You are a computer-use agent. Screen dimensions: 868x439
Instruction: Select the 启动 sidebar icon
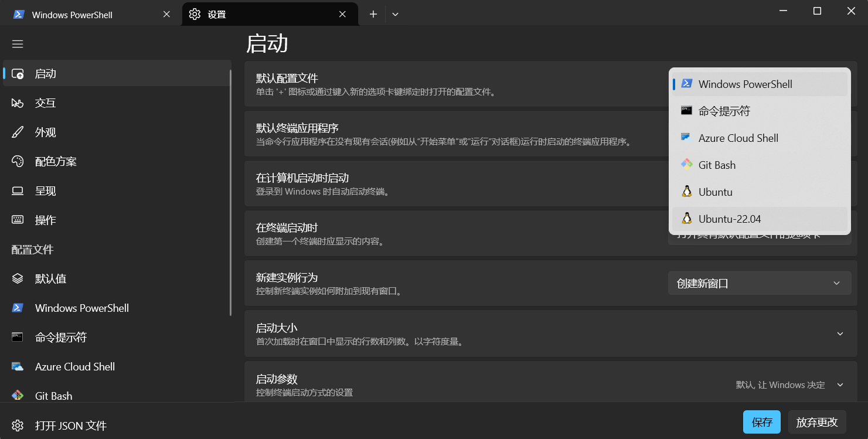tap(18, 73)
